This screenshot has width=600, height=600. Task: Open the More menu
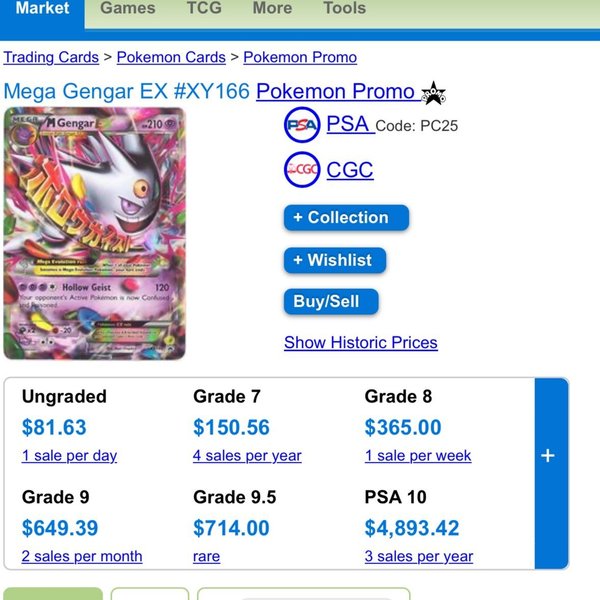click(272, 9)
